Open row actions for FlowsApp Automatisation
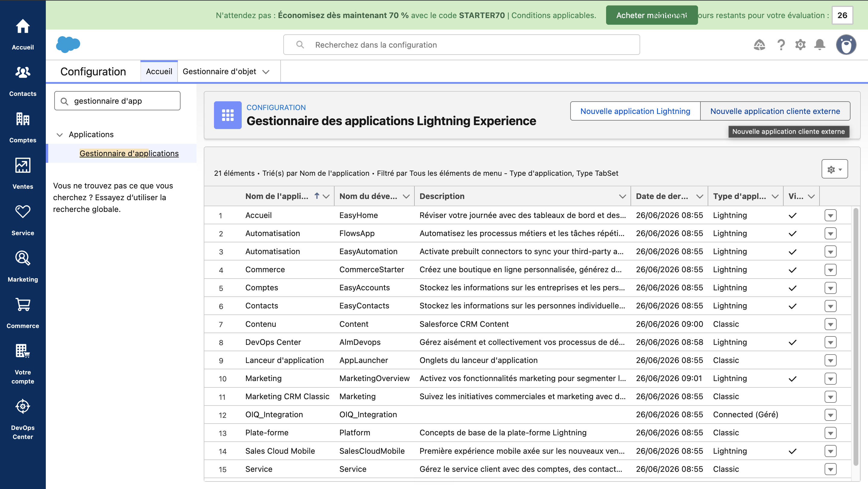The width and height of the screenshot is (868, 489). click(830, 234)
